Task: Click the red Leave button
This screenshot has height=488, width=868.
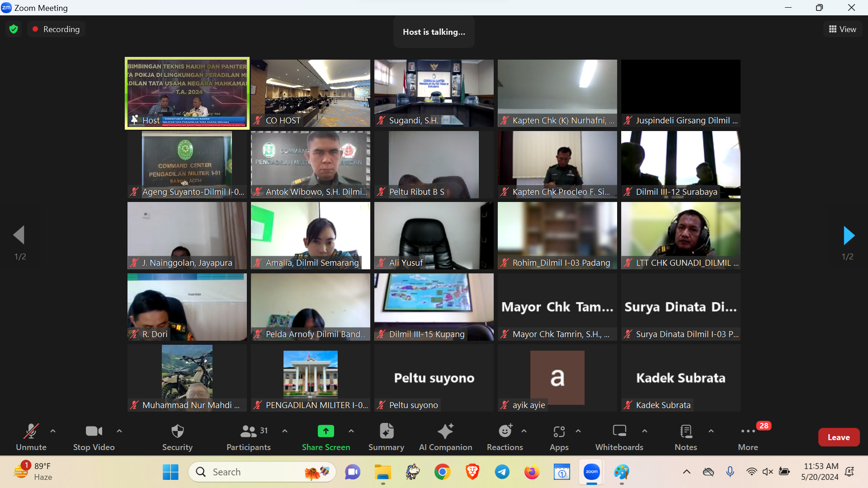Action: [839, 437]
